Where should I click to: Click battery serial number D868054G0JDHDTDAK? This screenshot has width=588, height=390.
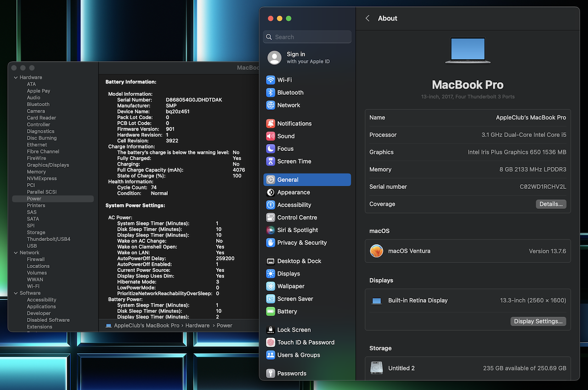pos(194,100)
